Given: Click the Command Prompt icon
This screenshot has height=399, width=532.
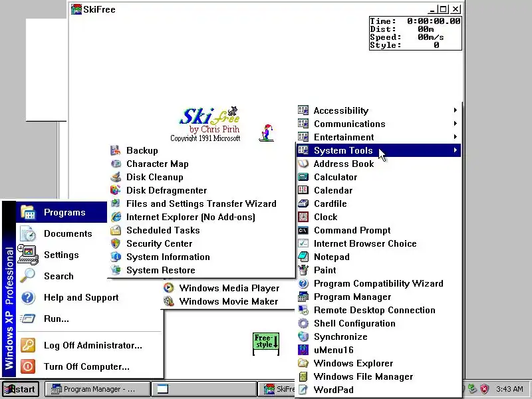Looking at the screenshot, I should [303, 230].
